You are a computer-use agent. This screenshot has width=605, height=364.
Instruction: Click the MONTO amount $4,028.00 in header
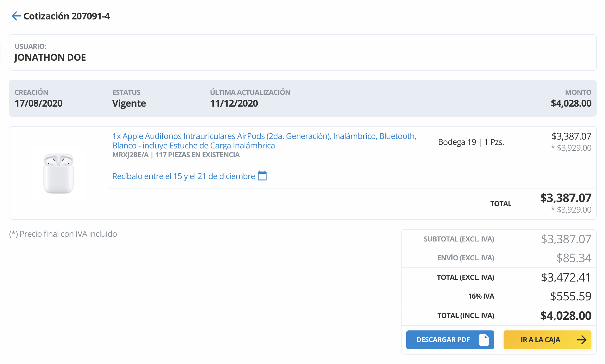coord(571,103)
